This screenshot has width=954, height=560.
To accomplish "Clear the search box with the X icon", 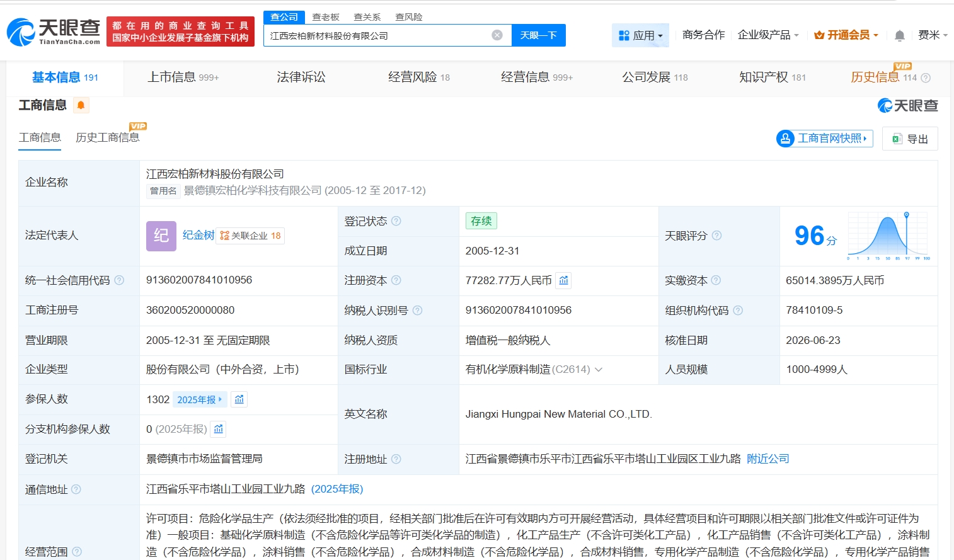I will (x=497, y=35).
